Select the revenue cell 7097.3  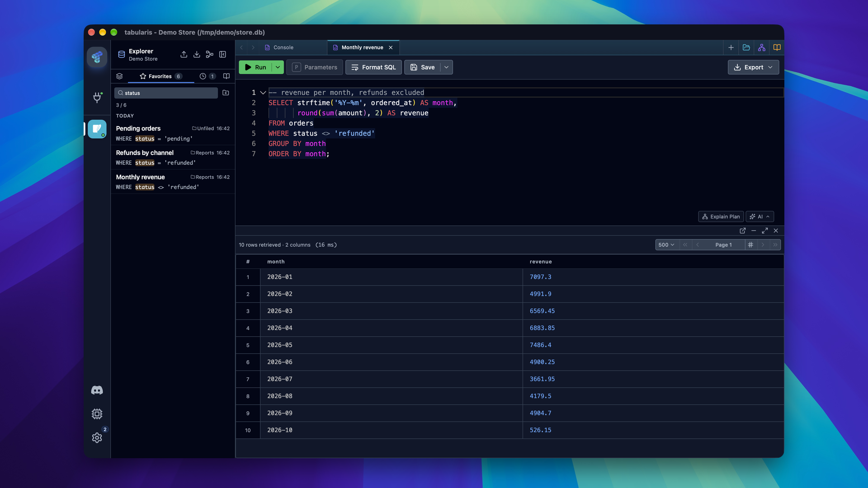coord(653,277)
